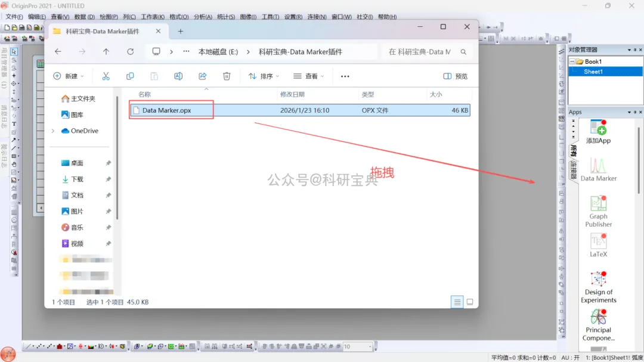This screenshot has height=362, width=644.
Task: Open the 统计(S) menu
Action: [x=226, y=17]
